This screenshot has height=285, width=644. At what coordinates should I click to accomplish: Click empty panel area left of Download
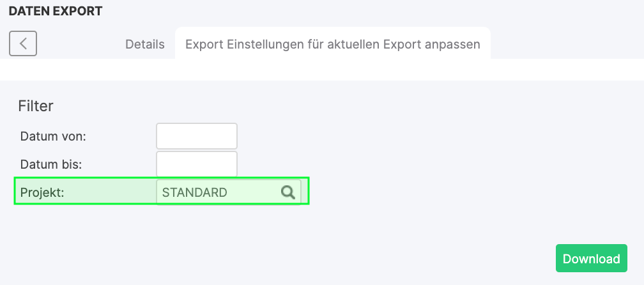(383, 258)
